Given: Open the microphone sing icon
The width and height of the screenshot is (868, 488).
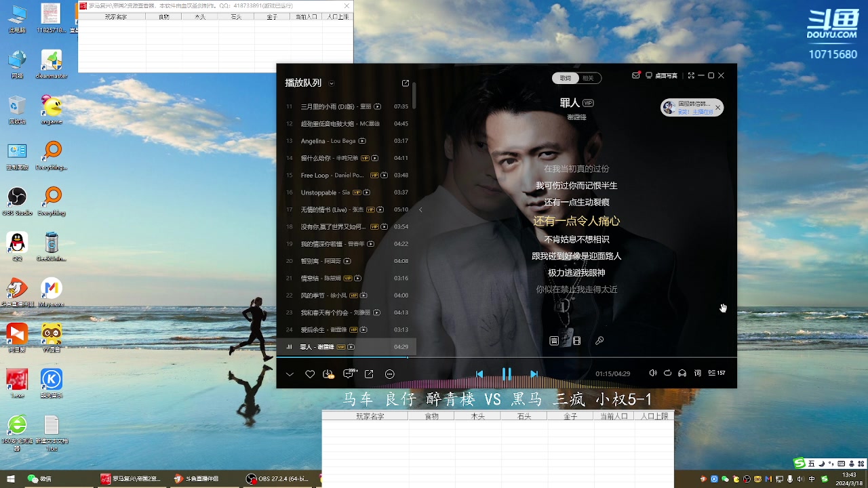Looking at the screenshot, I should [x=599, y=341].
